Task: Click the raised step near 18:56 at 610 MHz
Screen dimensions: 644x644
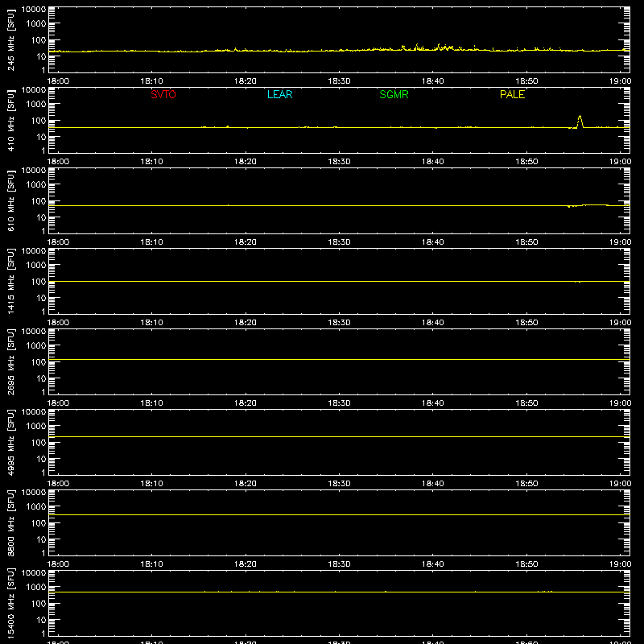Action: tap(596, 204)
